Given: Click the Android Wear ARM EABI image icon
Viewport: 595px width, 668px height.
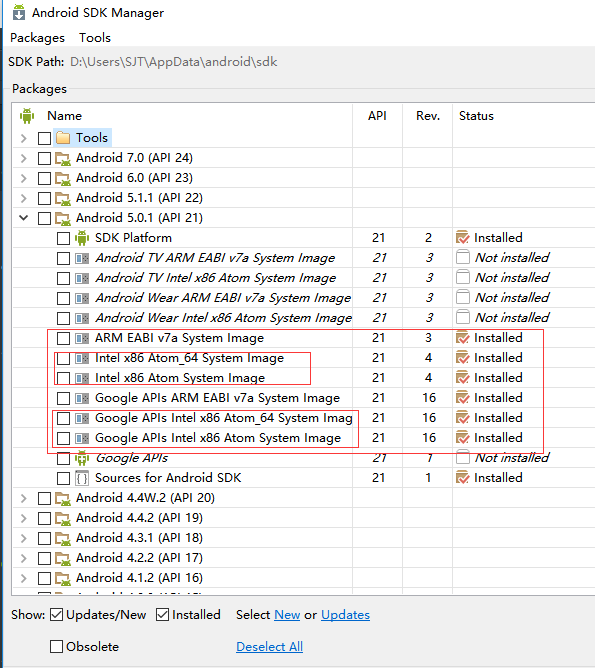Looking at the screenshot, I should tap(82, 298).
